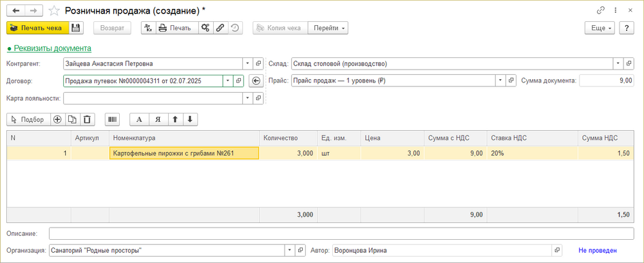This screenshot has width=644, height=263.
Task: Copy the selected row using duplicate icon
Action: (x=73, y=119)
